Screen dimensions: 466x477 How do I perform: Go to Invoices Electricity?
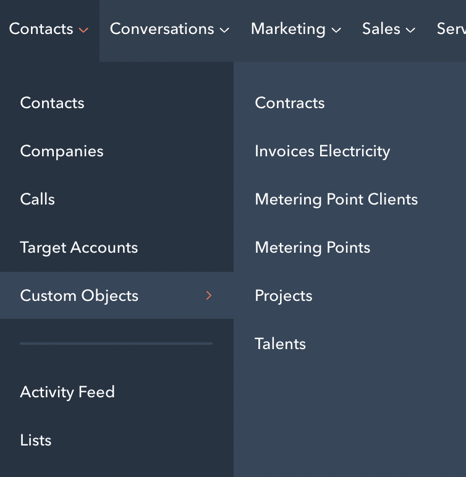point(322,151)
